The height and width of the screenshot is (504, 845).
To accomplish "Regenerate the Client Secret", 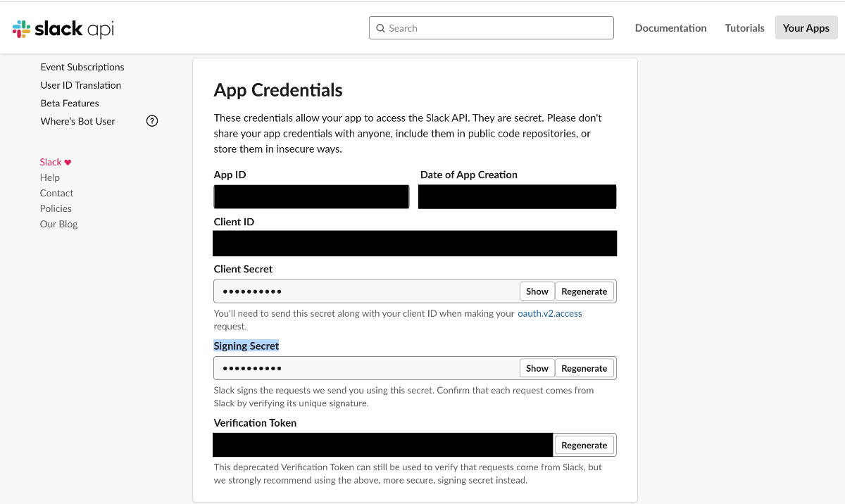I will [584, 291].
